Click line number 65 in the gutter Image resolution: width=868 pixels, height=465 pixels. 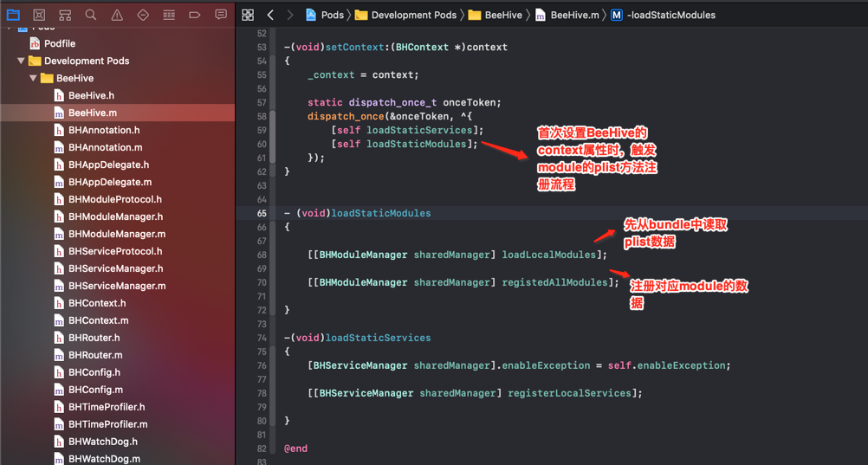(x=262, y=213)
